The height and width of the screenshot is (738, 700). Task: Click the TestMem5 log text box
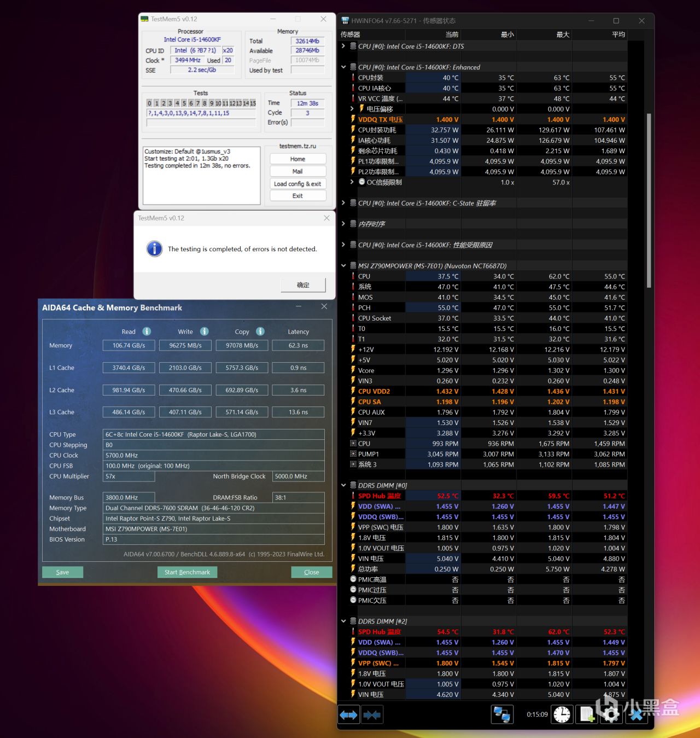pyautogui.click(x=201, y=175)
